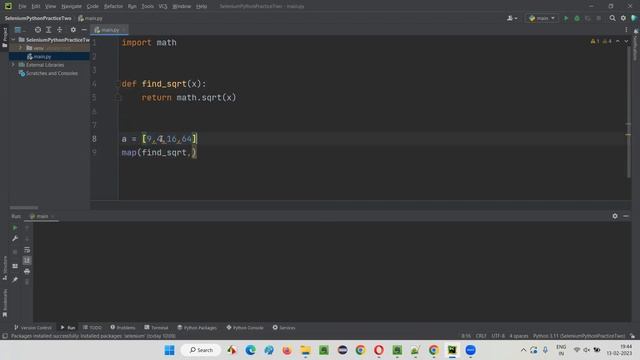Screen dimensions: 640x360
Task: Open the Tools menu
Action: coord(148,6)
